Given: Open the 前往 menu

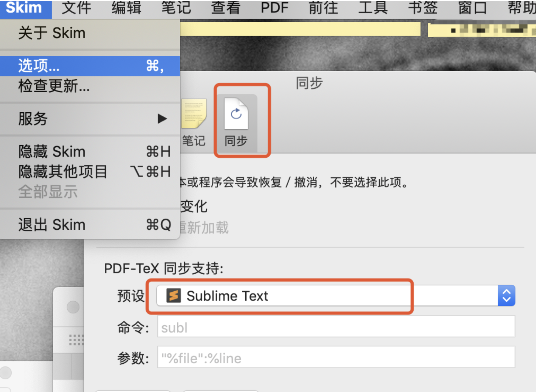Looking at the screenshot, I should pos(323,8).
